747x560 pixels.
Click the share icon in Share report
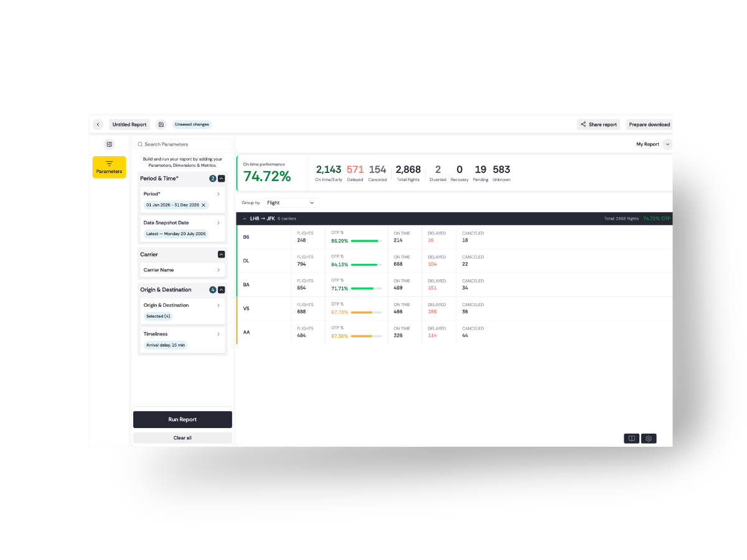click(x=583, y=124)
